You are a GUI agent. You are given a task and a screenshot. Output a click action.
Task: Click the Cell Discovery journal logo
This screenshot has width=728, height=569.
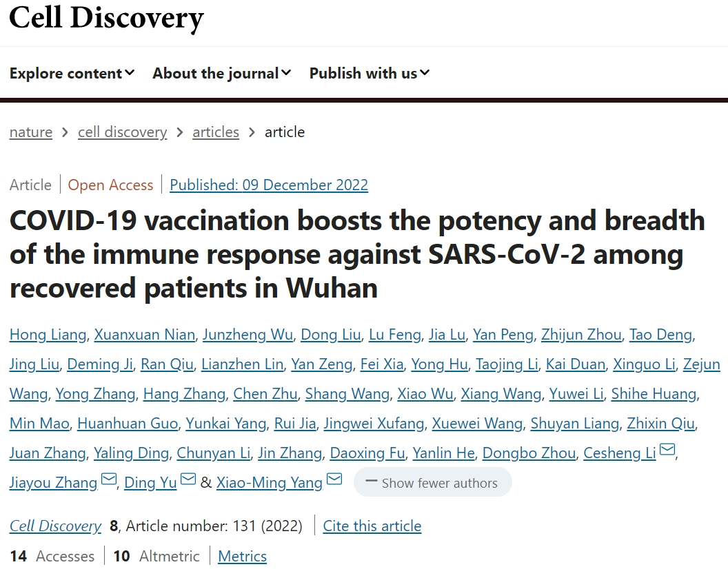(x=106, y=18)
